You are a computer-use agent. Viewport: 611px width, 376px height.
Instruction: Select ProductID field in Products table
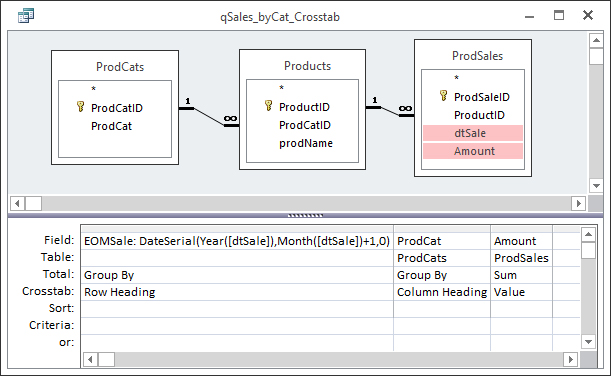pyautogui.click(x=304, y=107)
